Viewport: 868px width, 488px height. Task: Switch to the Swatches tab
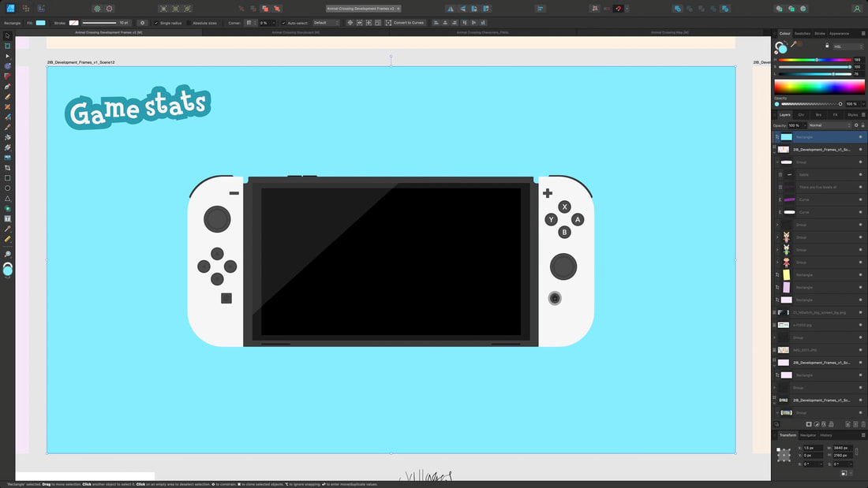[803, 33]
